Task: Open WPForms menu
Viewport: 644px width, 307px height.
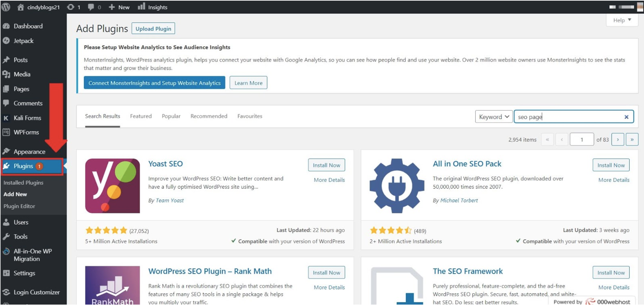Action: click(26, 132)
